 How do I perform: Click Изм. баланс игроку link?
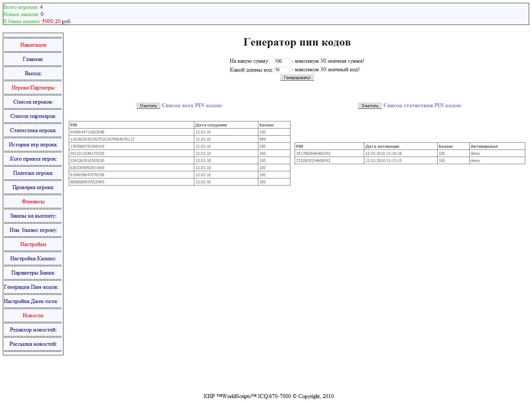click(33, 230)
